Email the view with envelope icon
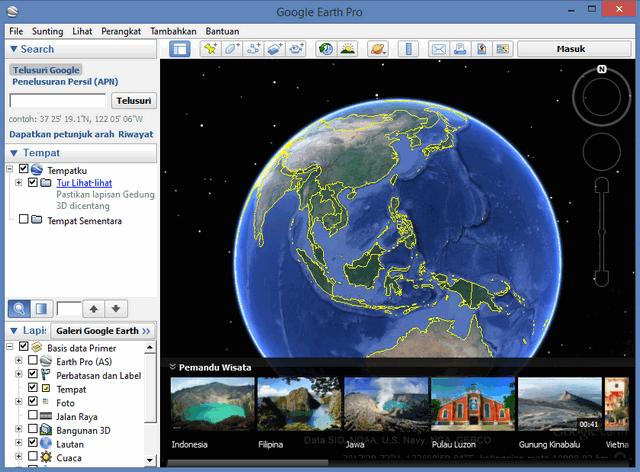 439,49
